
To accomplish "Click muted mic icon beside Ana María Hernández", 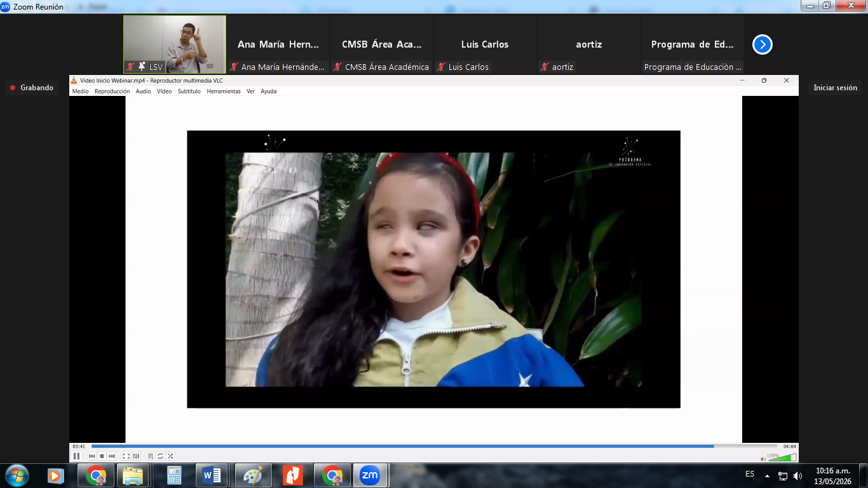I will [234, 67].
